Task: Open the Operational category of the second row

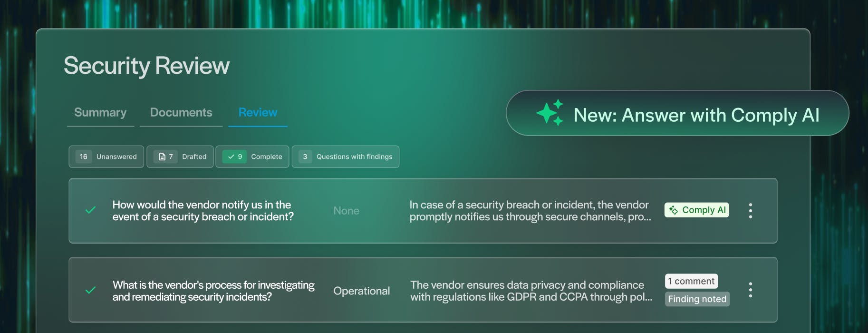Action: pos(362,291)
